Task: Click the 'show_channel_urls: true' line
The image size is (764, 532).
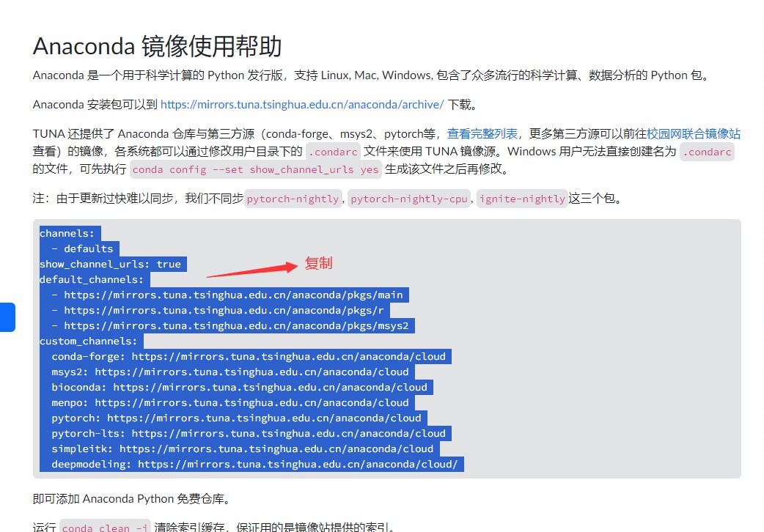Action: point(110,264)
